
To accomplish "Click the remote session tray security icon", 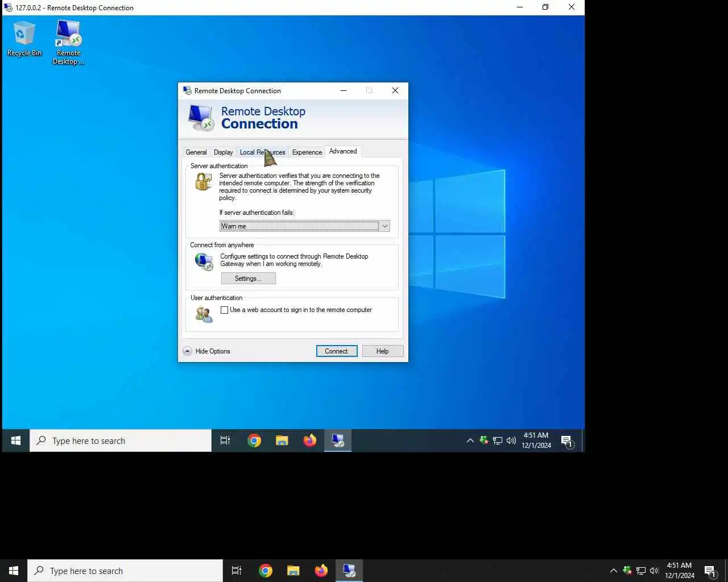I will pos(484,440).
